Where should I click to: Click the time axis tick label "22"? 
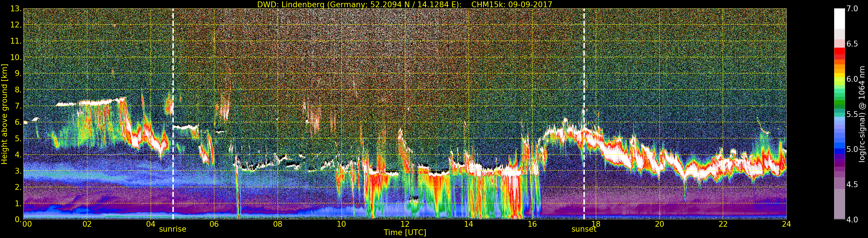coord(723,224)
